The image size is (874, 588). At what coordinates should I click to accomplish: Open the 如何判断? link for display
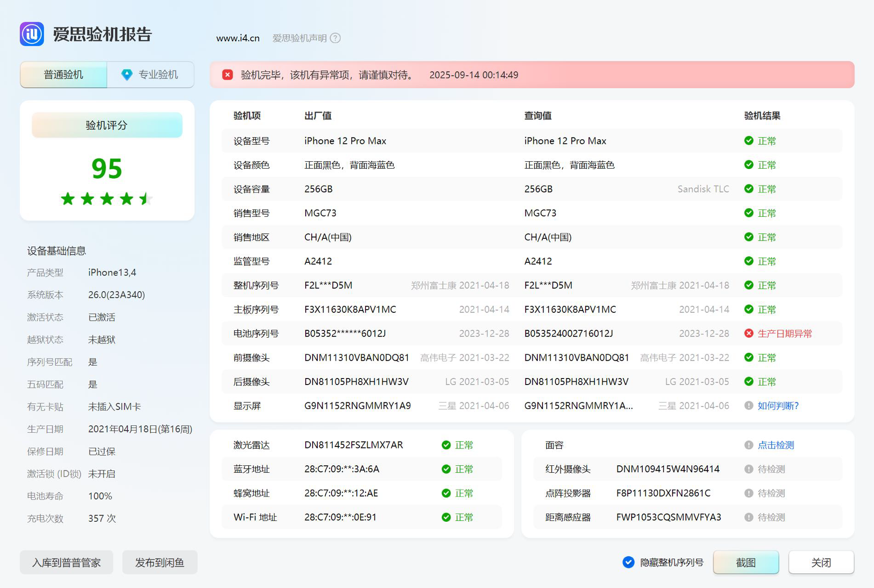(x=778, y=406)
